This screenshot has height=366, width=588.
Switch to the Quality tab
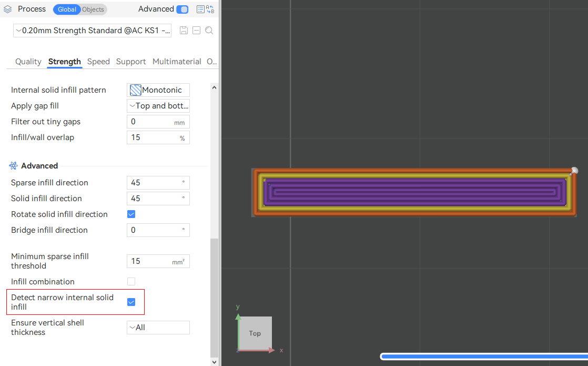(x=28, y=62)
